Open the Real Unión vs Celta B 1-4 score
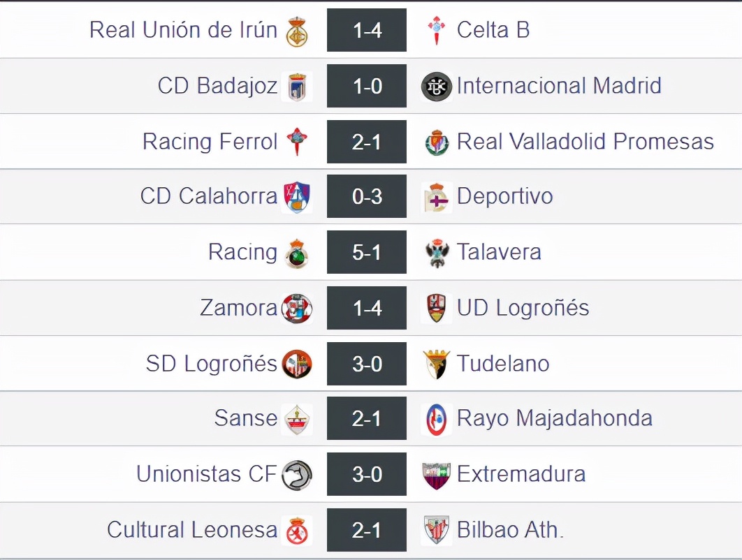The width and height of the screenshot is (742, 560). click(x=367, y=30)
